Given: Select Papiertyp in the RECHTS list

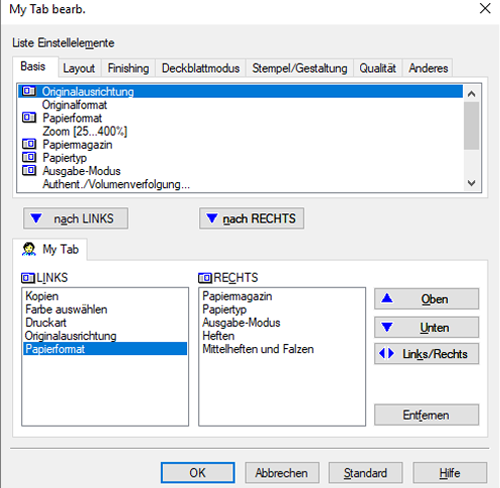Looking at the screenshot, I should [x=282, y=309].
